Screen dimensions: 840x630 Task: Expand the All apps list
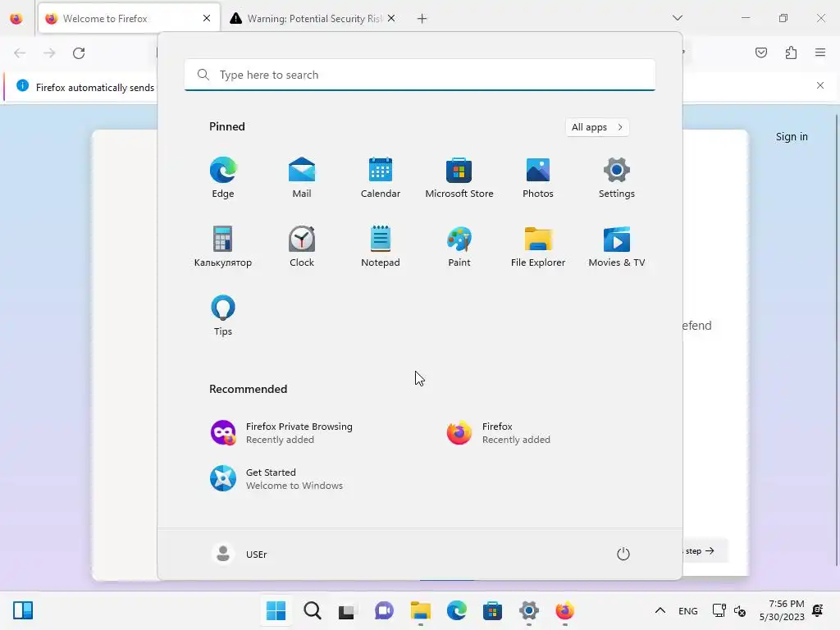click(x=597, y=127)
